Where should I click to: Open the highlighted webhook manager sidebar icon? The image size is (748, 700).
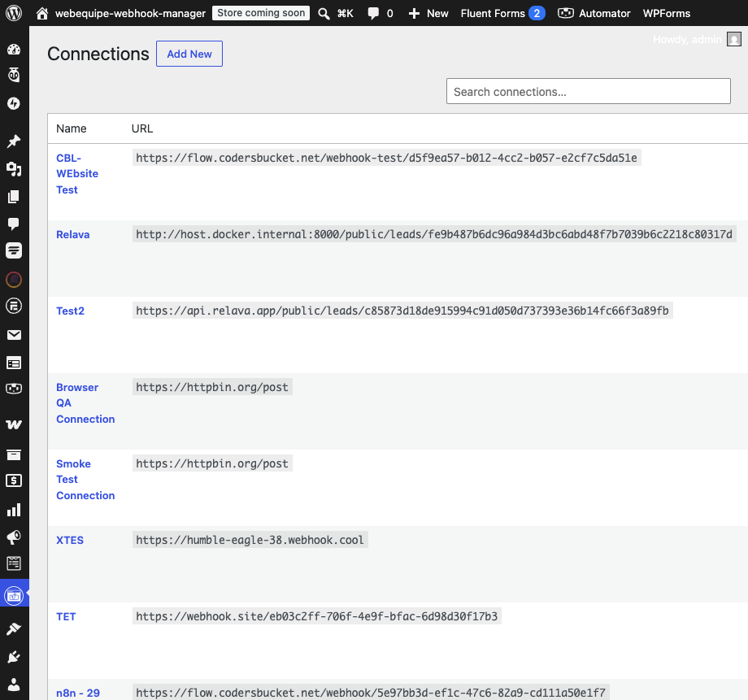14,595
